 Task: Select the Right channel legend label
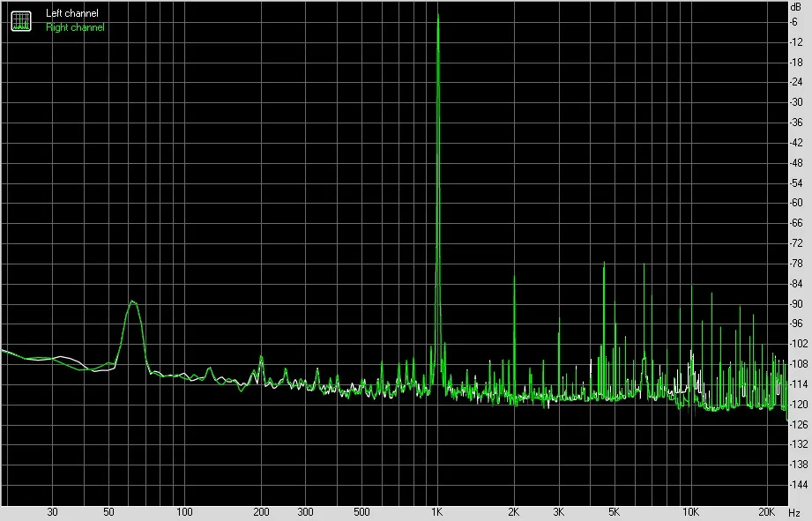(x=75, y=27)
